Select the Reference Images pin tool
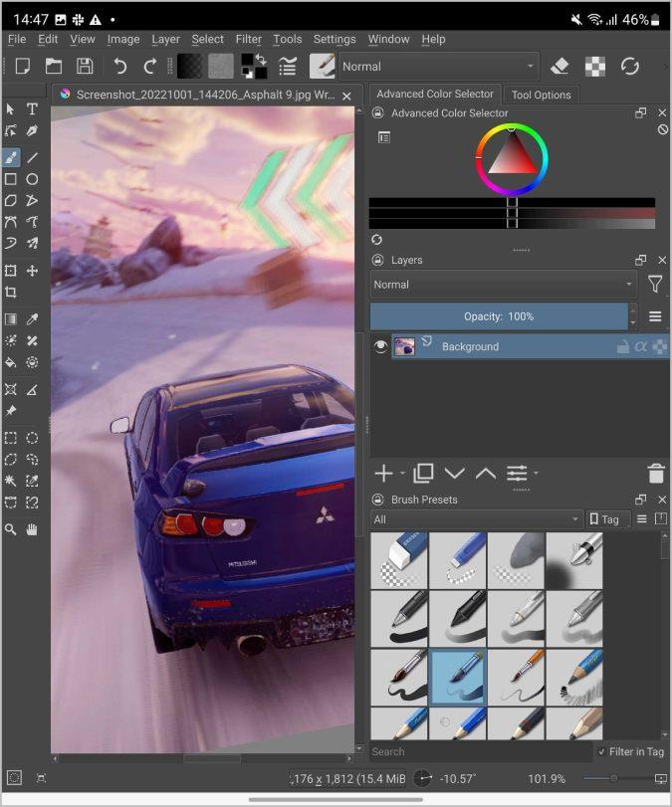Screen dimensions: 672x807 (x=11, y=411)
